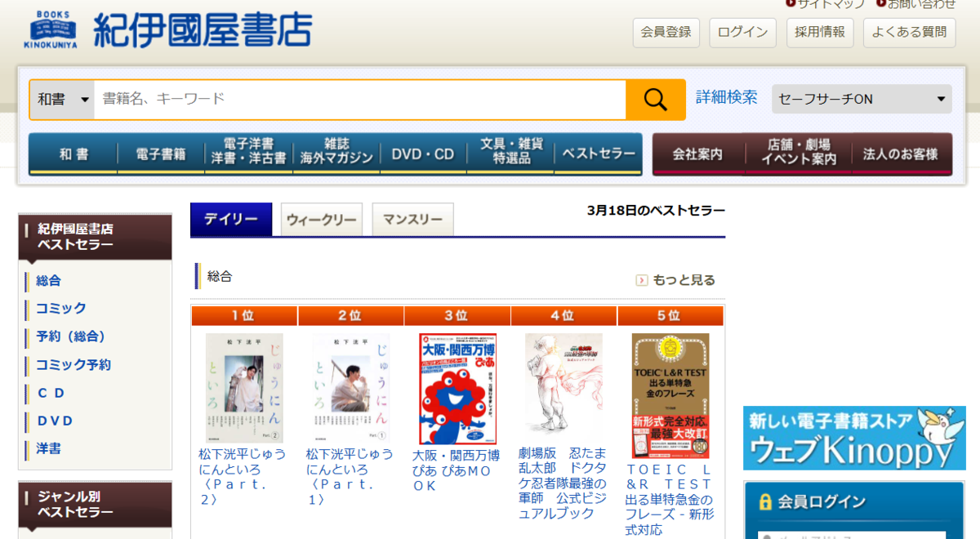980x539 pixels.
Task: Select 雑誌 海外マガジン in navigation bar
Action: click(336, 154)
